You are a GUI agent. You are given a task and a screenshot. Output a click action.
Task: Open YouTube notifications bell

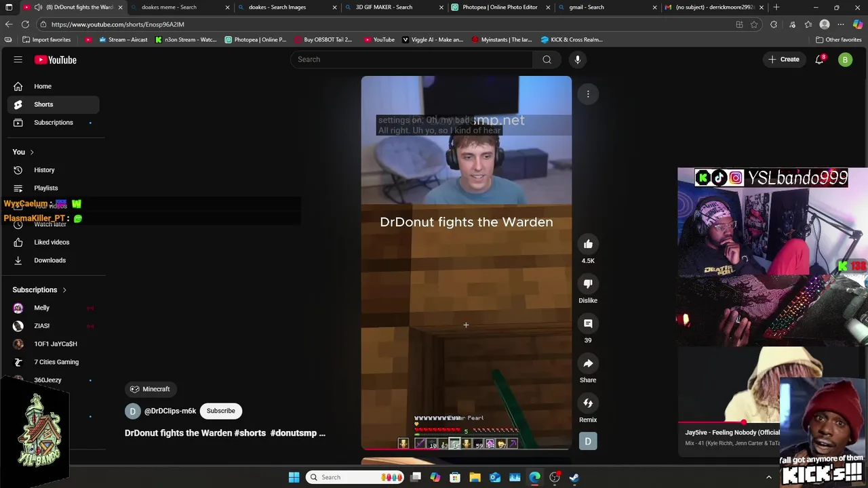coord(819,60)
